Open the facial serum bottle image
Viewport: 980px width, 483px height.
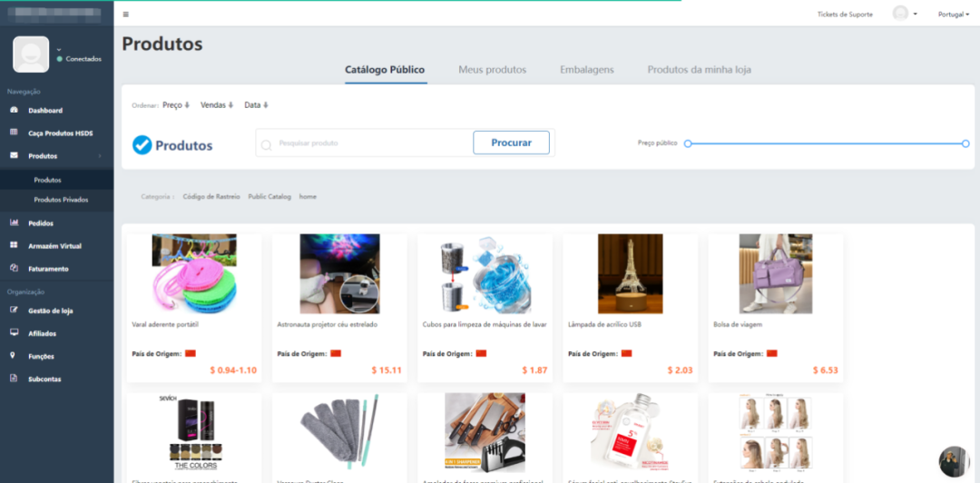tap(630, 432)
